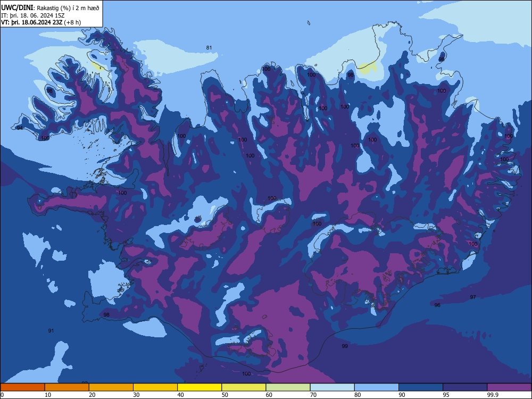Click the '81' humidity value on the map
The image size is (532, 399).
209,48
